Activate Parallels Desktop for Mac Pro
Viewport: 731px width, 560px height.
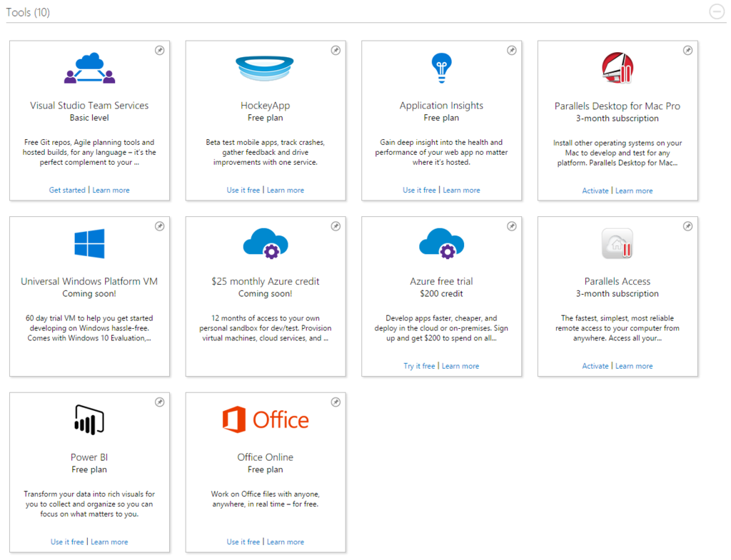(x=595, y=190)
